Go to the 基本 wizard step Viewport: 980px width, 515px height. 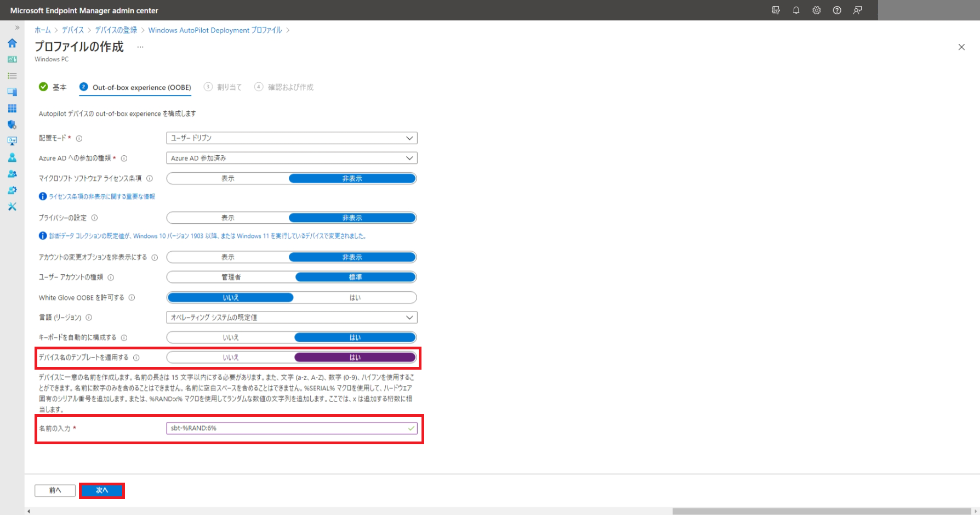point(53,87)
